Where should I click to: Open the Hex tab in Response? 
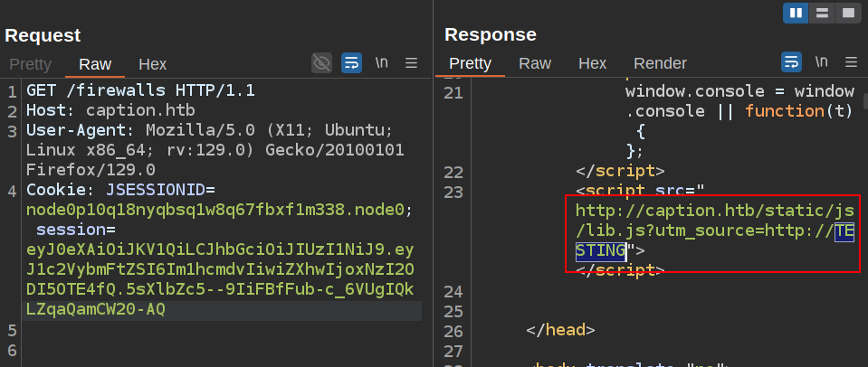click(592, 63)
